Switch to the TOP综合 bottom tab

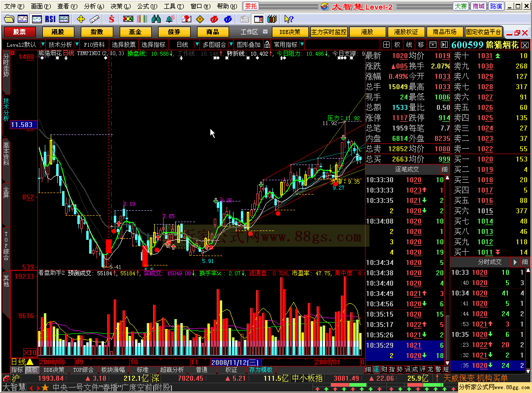coord(83,369)
